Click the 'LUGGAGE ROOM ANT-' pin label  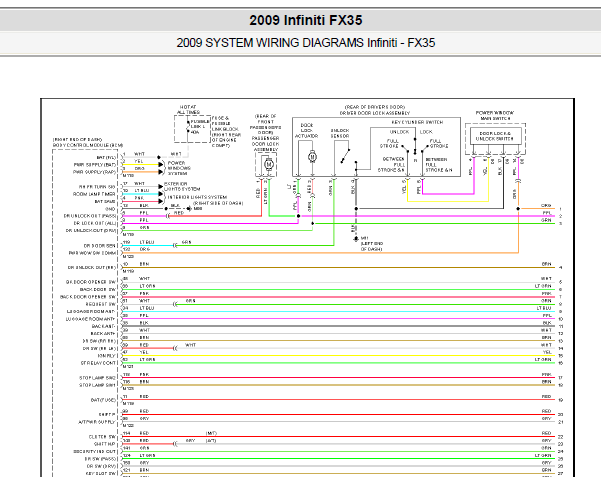(x=91, y=311)
